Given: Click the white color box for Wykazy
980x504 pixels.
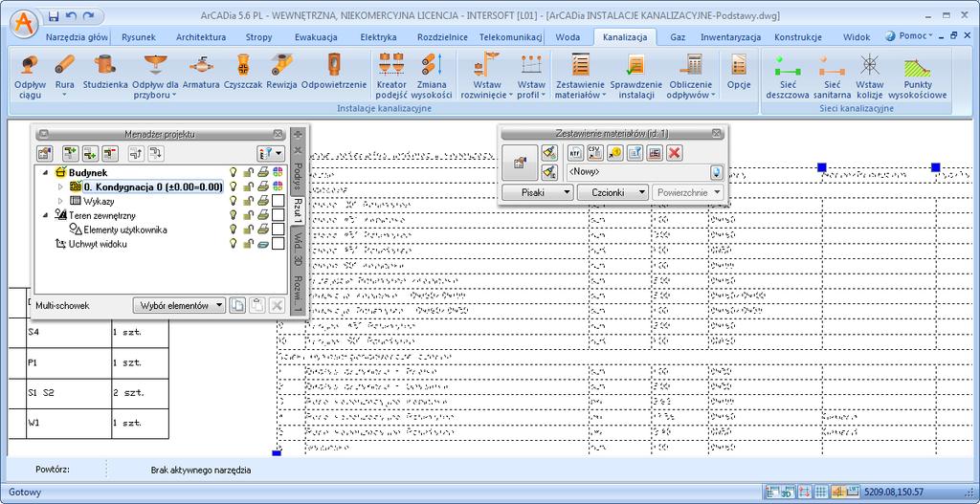Looking at the screenshot, I should pyautogui.click(x=278, y=201).
